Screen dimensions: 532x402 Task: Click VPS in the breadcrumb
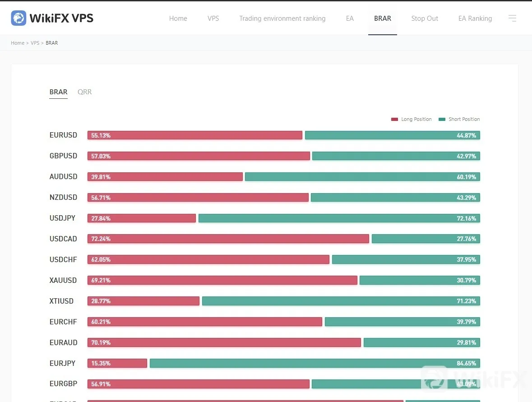click(x=35, y=43)
